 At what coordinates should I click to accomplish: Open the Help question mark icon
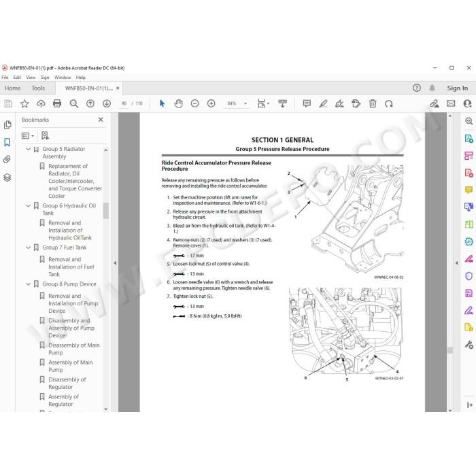[x=417, y=88]
